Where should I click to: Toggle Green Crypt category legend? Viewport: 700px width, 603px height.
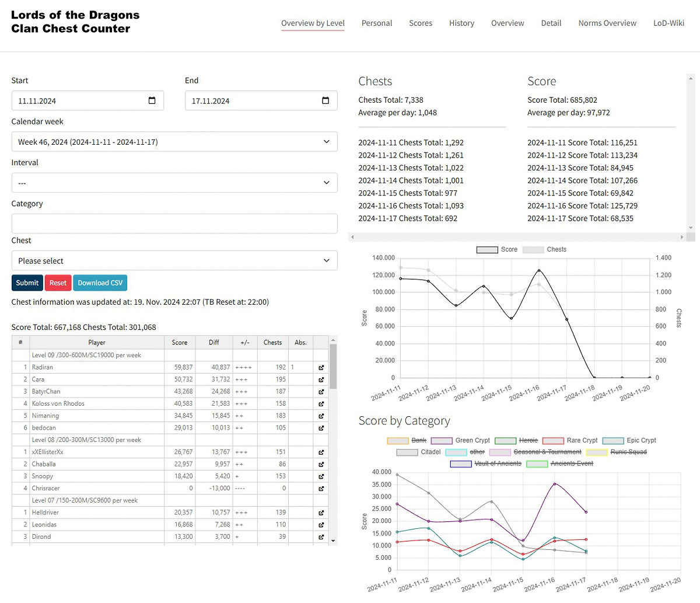(x=472, y=440)
